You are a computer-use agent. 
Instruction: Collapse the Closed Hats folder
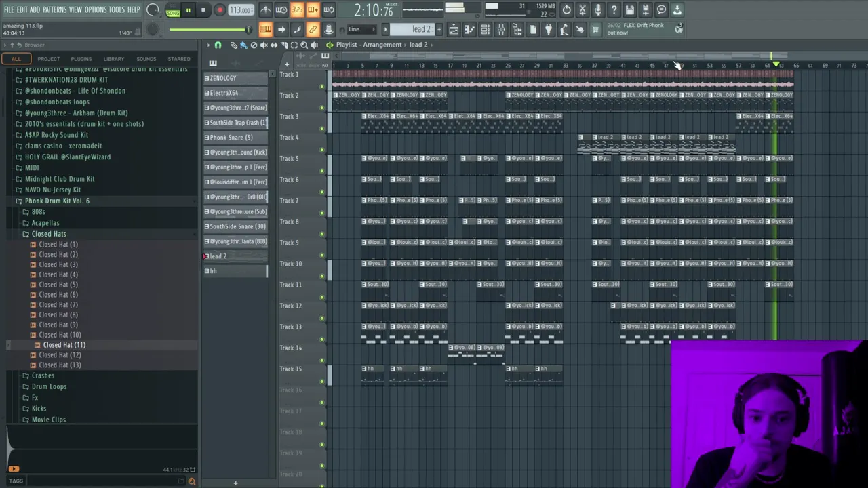pos(49,234)
